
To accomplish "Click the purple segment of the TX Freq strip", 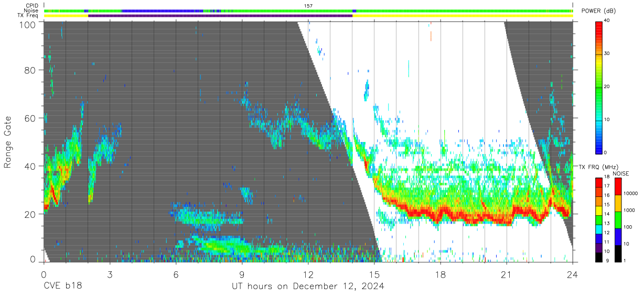I will pos(220,16).
